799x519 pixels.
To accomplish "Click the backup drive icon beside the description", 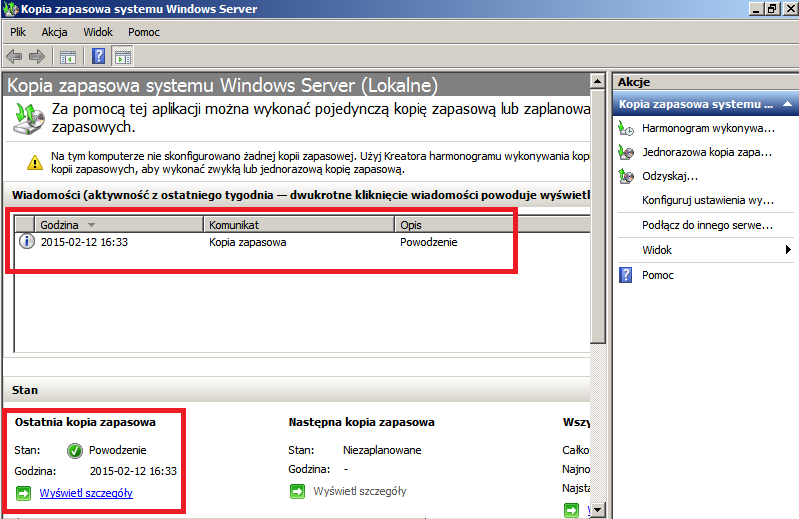I will tap(28, 119).
